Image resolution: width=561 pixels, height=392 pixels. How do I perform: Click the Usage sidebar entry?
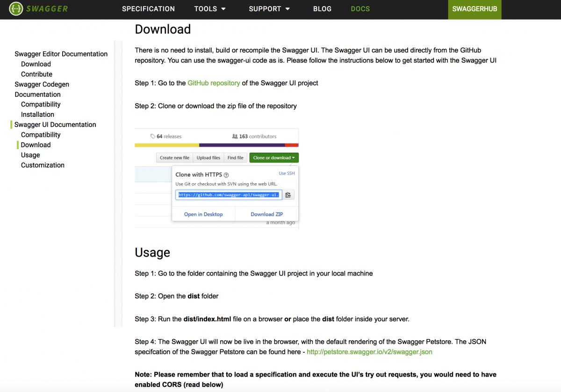30,155
